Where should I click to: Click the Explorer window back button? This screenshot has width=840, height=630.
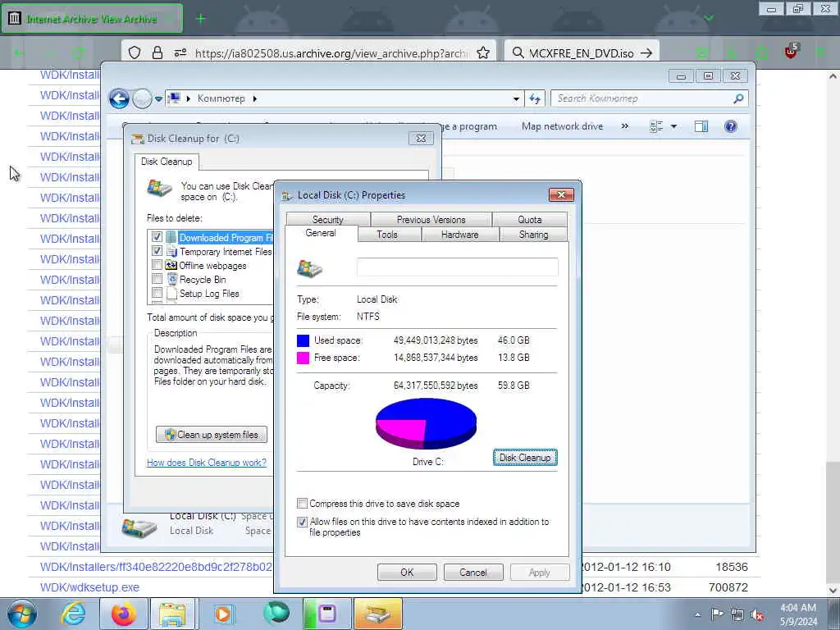pyautogui.click(x=119, y=98)
